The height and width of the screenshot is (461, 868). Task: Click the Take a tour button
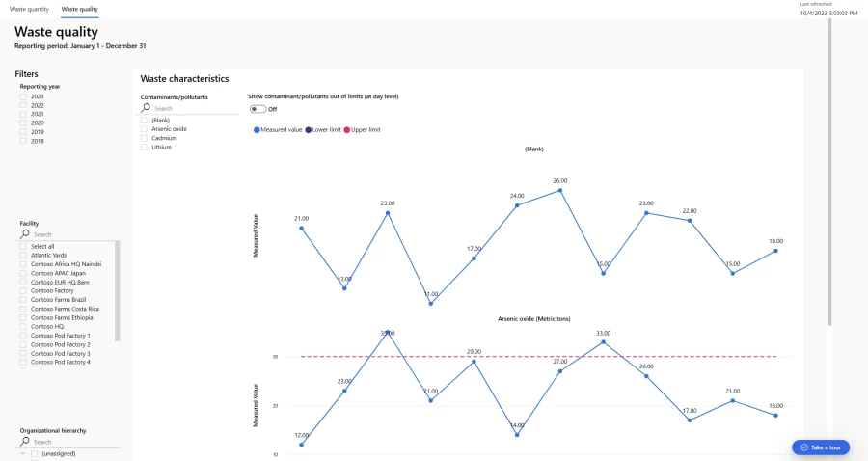point(821,447)
